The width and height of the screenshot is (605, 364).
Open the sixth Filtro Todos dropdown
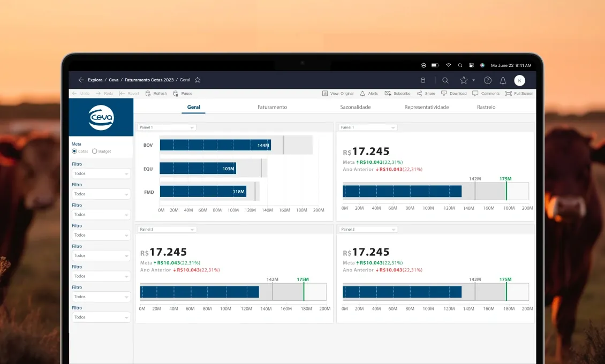tap(101, 276)
